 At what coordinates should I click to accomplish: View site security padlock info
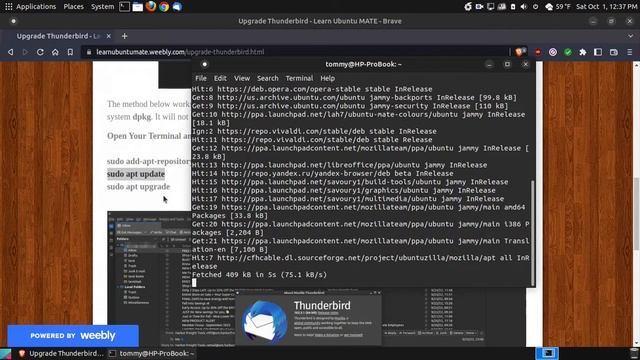pos(89,52)
